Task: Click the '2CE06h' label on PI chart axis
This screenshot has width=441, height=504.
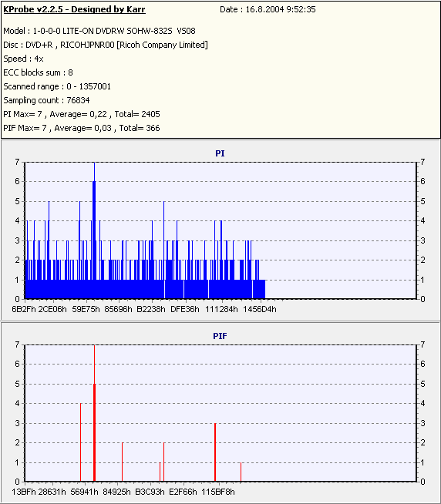Action: tap(52, 309)
